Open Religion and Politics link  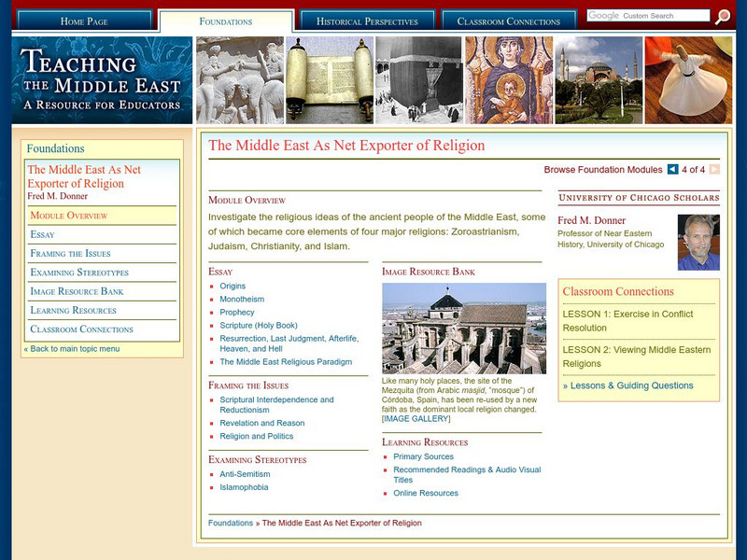[x=256, y=436]
